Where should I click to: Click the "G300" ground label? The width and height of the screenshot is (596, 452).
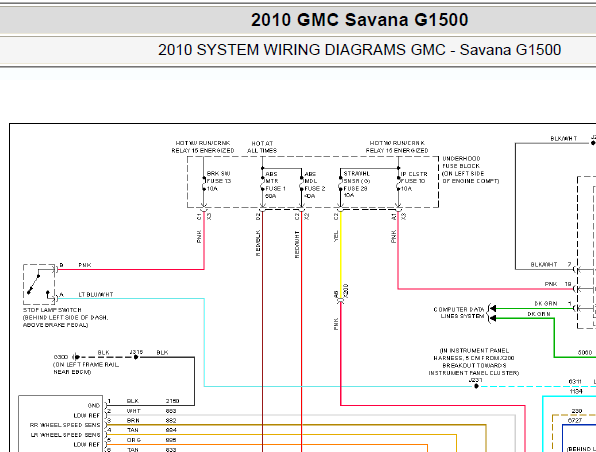click(x=61, y=357)
